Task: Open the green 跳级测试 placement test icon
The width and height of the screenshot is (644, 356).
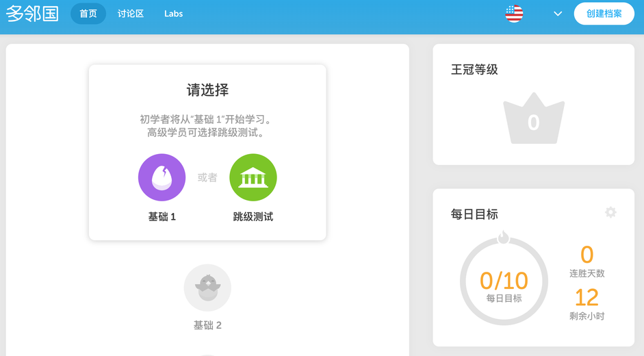Action: click(253, 177)
